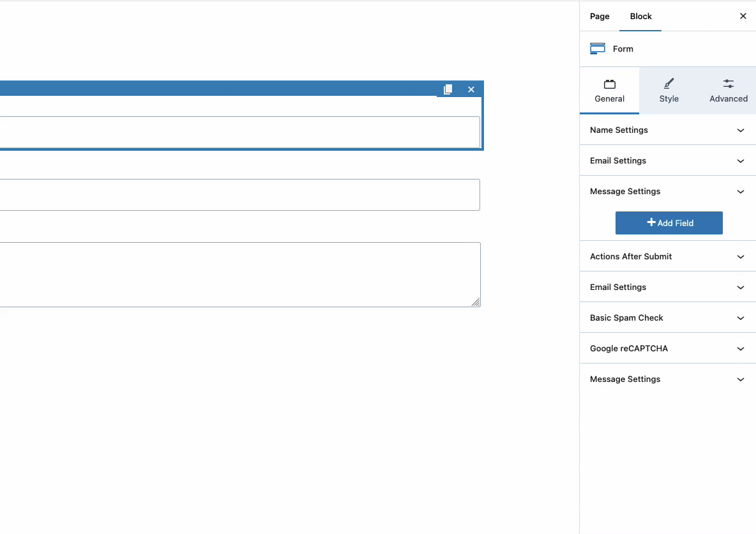This screenshot has height=534, width=756.
Task: Select the Block tab
Action: coord(640,16)
